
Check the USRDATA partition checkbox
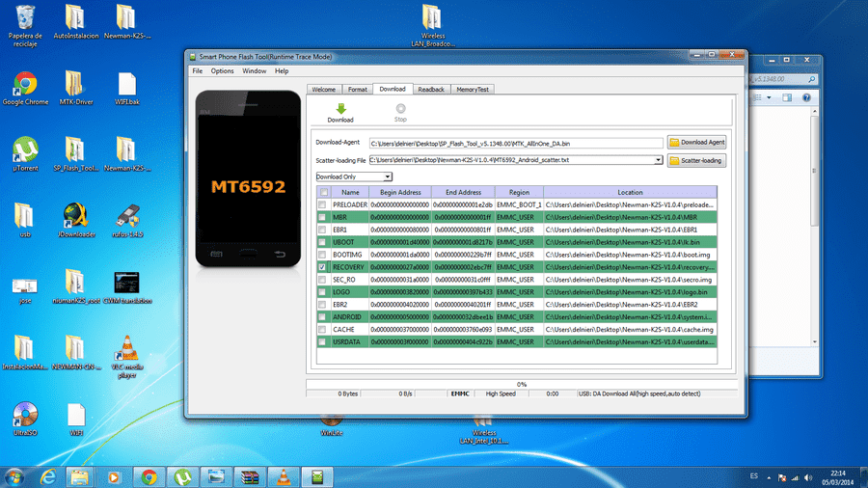322,342
